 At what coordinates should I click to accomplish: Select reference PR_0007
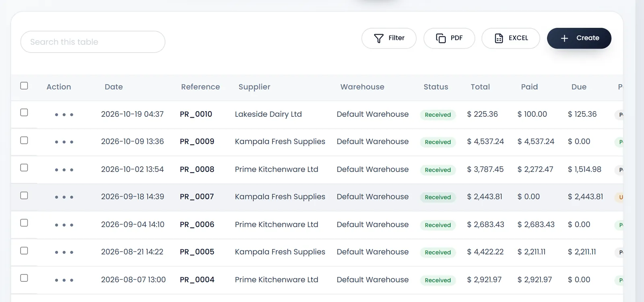pos(197,197)
